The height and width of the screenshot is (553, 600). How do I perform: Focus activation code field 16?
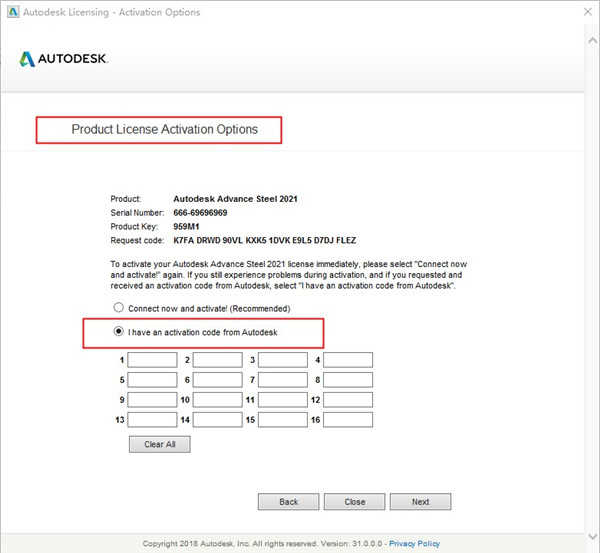tap(348, 420)
